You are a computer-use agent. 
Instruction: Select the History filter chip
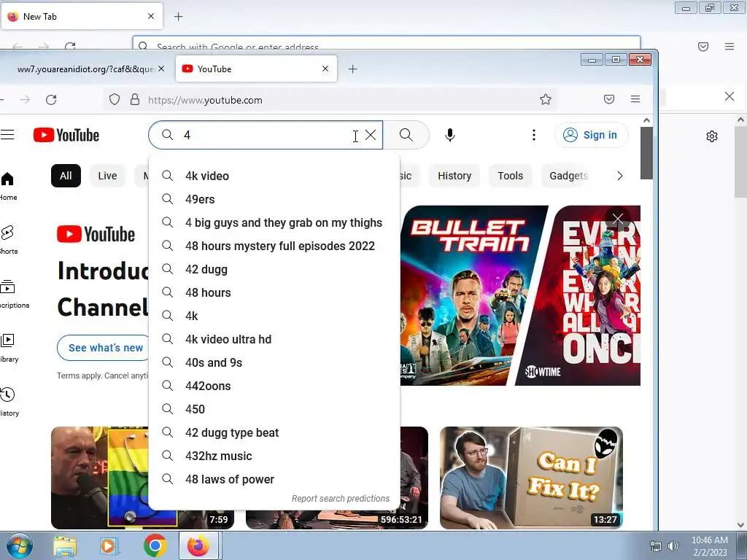pos(454,176)
